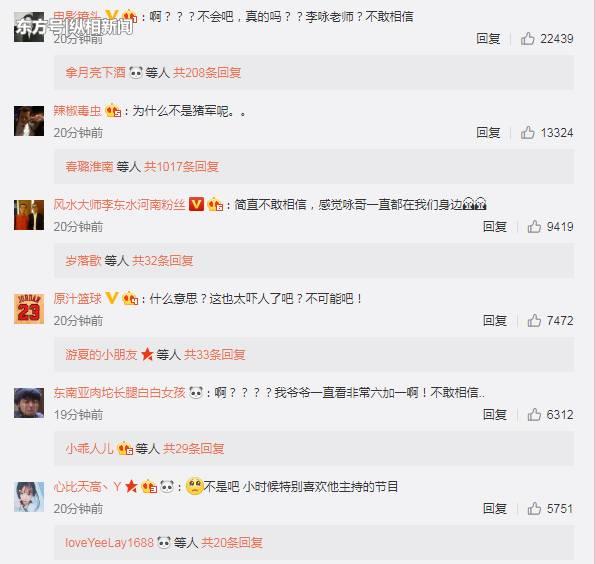Click the verified V badge beside 风水大师李东水河南粉丝
This screenshot has height=564, width=596.
tap(197, 204)
